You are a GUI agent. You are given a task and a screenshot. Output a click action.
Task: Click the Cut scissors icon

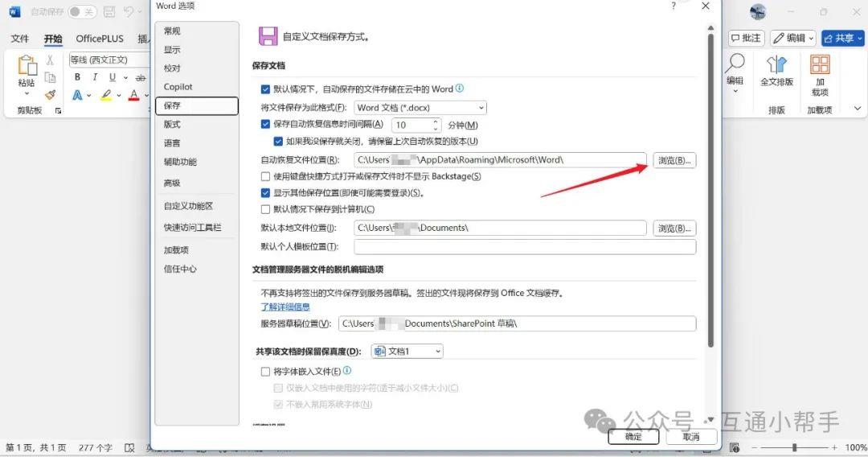[51, 60]
